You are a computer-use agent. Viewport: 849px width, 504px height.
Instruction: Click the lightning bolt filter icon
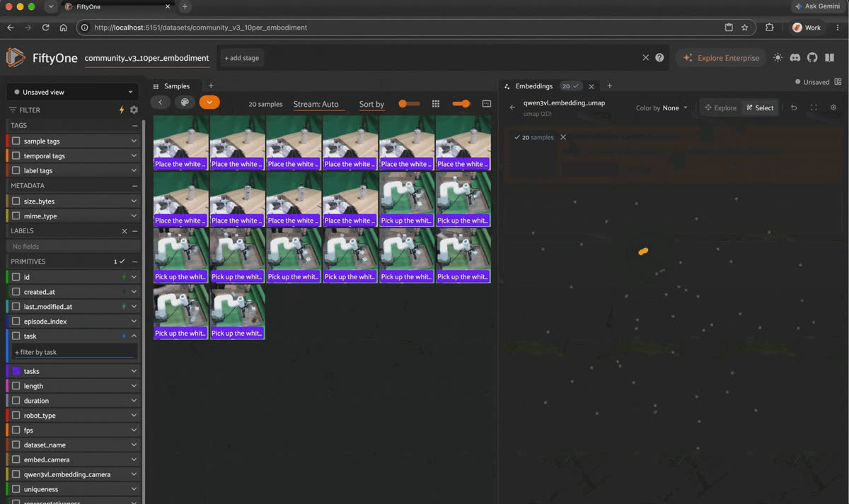point(122,110)
